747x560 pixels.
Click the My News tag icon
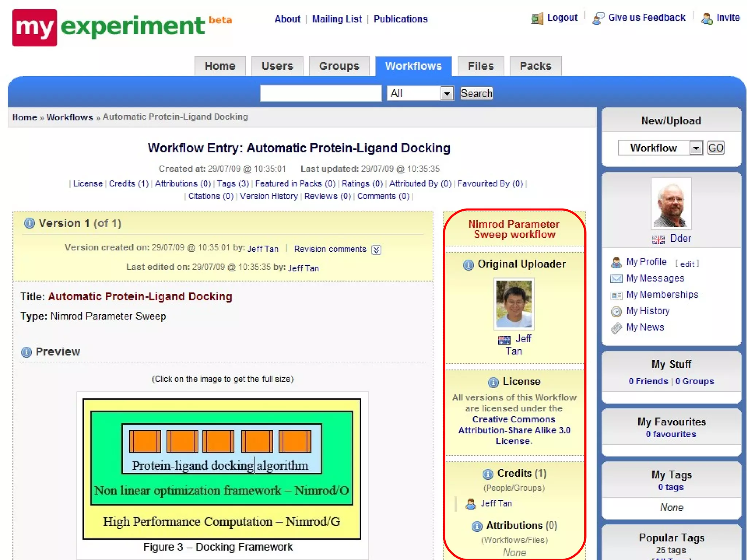[x=616, y=328]
